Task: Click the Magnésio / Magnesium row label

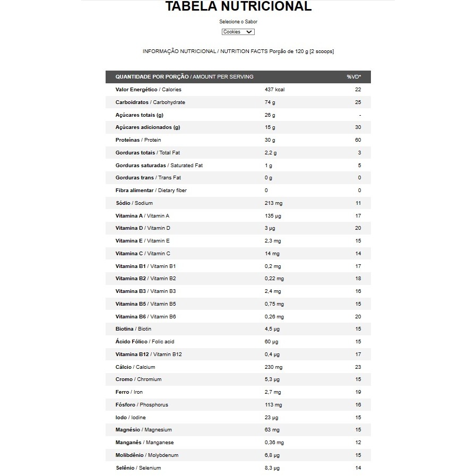Action: pyautogui.click(x=144, y=430)
